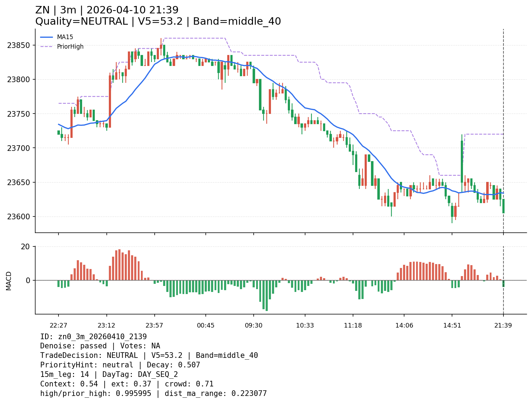This screenshot has width=532, height=403.
Task: Click the rotated MACD axis label
Action: [x=9, y=281]
